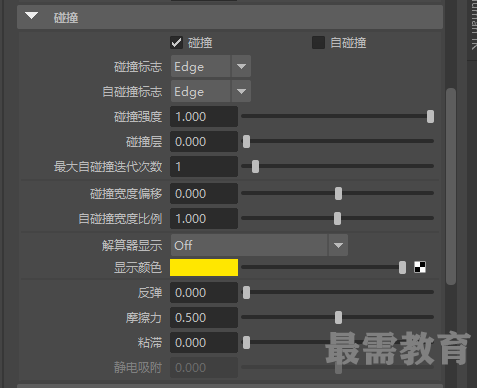Click the 碰撞强度 value field
This screenshot has height=388, width=477.
[204, 117]
